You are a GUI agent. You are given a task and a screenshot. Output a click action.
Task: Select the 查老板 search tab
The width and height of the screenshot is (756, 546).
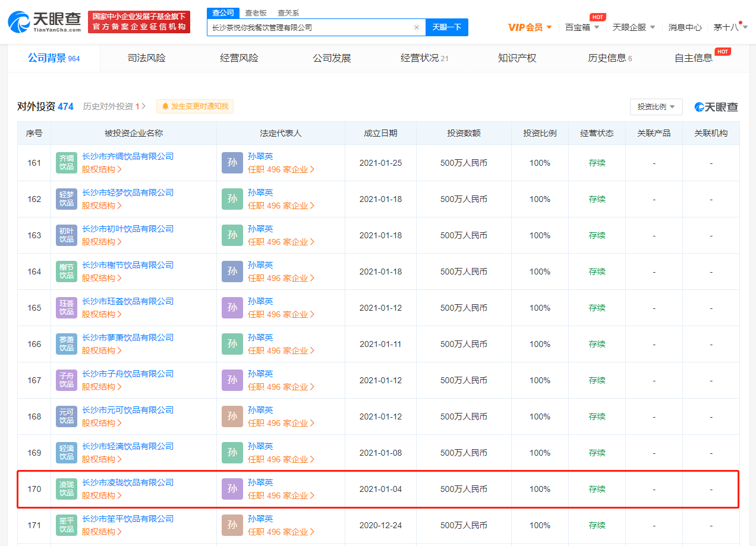click(256, 13)
